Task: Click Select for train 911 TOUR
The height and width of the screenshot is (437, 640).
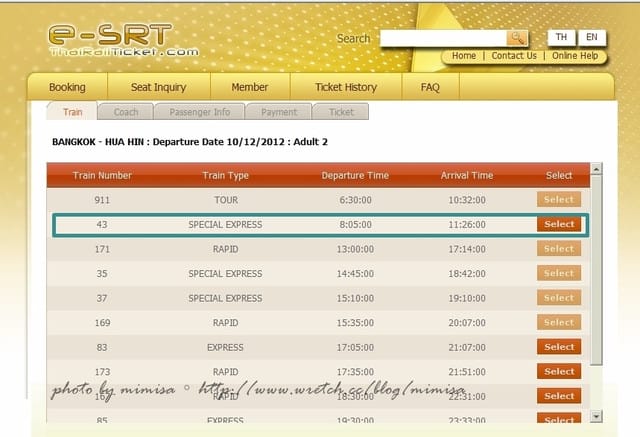Action: pyautogui.click(x=559, y=200)
